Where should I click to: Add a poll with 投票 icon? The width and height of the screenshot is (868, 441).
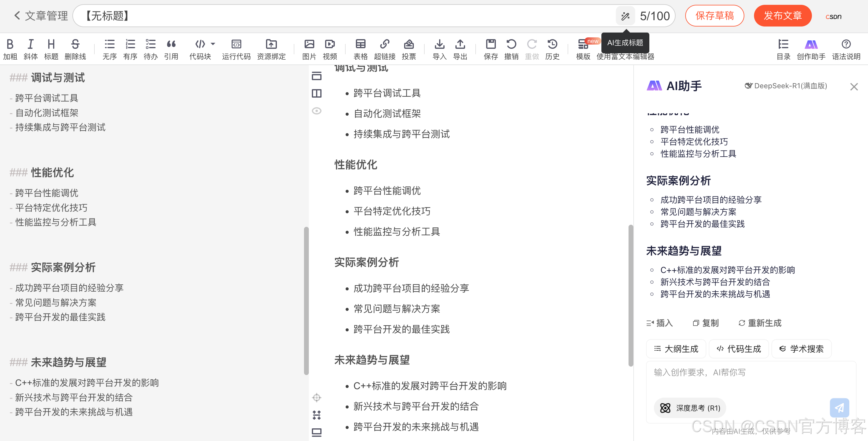pyautogui.click(x=409, y=45)
